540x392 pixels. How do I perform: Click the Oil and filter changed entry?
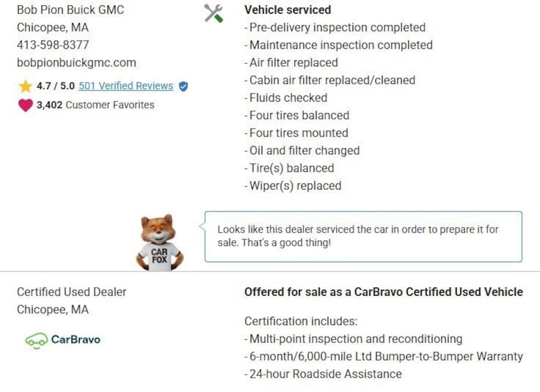point(304,151)
